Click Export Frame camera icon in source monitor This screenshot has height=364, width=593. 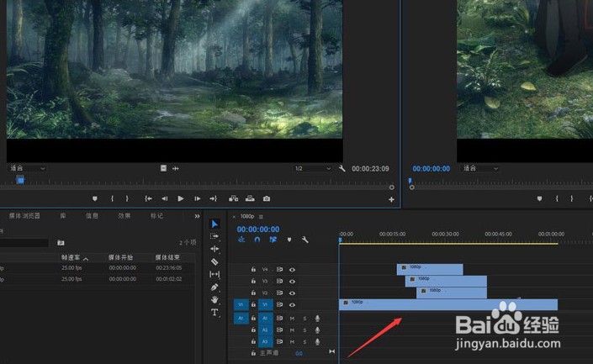(267, 198)
